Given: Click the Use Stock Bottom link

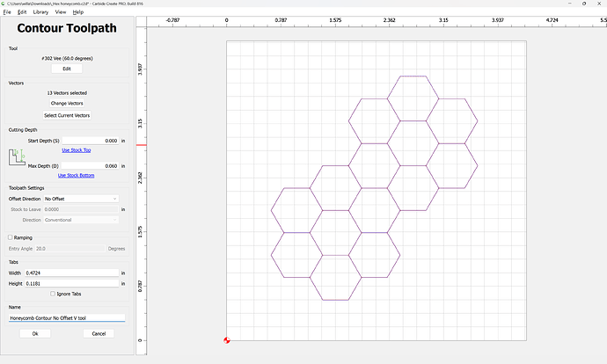Looking at the screenshot, I should (x=77, y=175).
